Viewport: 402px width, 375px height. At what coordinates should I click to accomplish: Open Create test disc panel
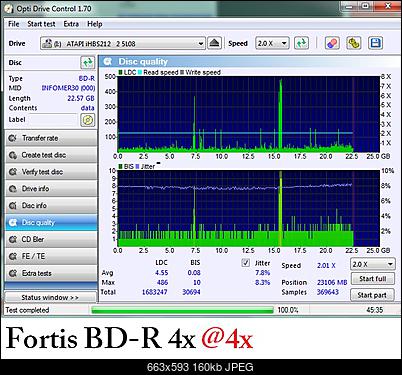tap(51, 155)
